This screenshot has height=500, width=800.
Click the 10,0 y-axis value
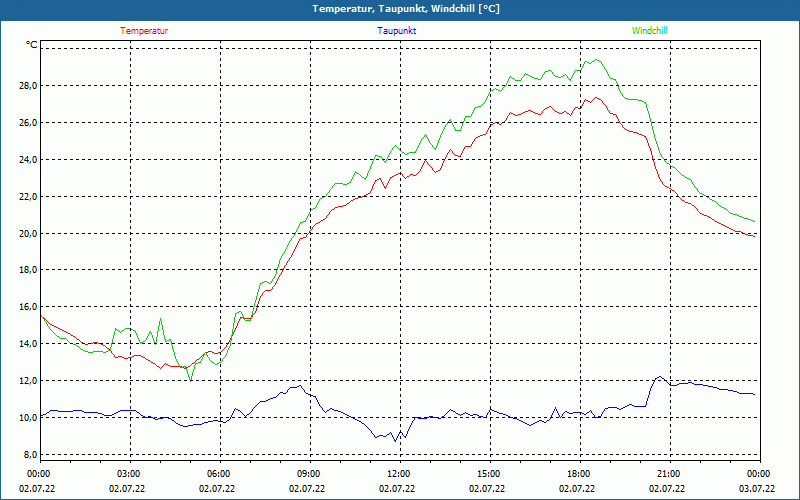click(29, 417)
